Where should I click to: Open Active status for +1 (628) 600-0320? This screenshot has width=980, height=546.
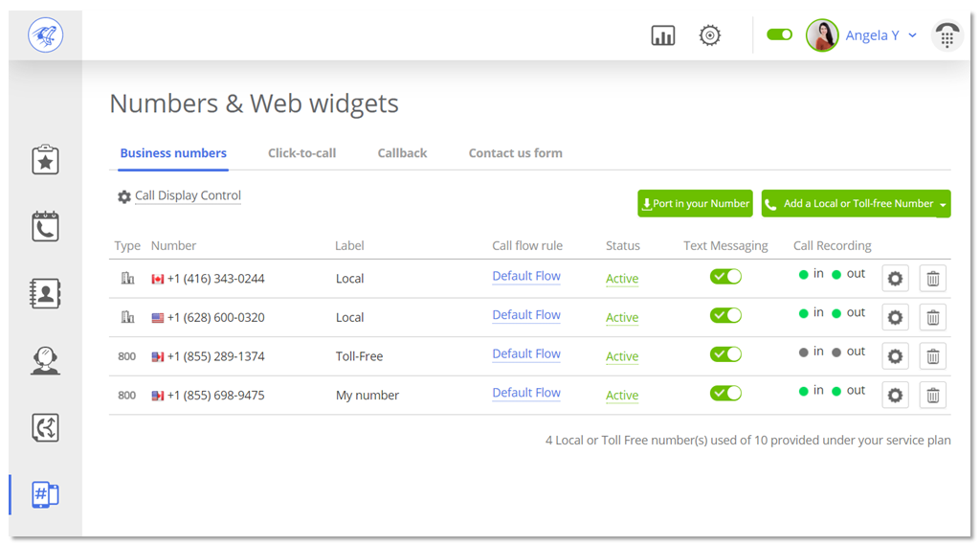tap(622, 318)
